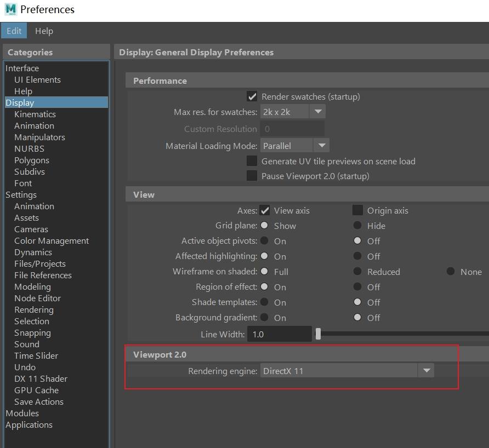This screenshot has height=448, width=489.
Task: Select Grid plane Show radio button
Action: point(264,225)
